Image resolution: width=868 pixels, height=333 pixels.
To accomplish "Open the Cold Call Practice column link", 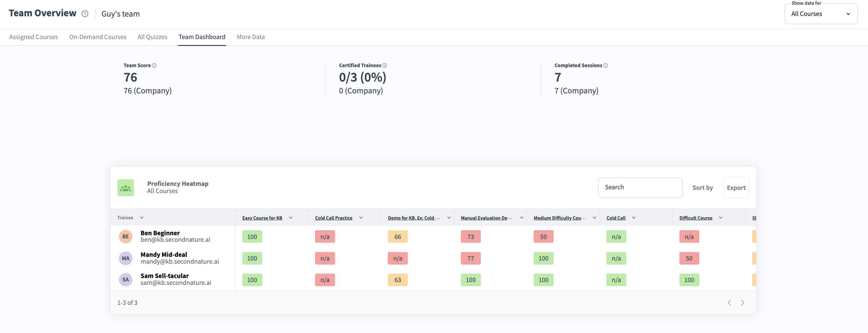I will (333, 218).
